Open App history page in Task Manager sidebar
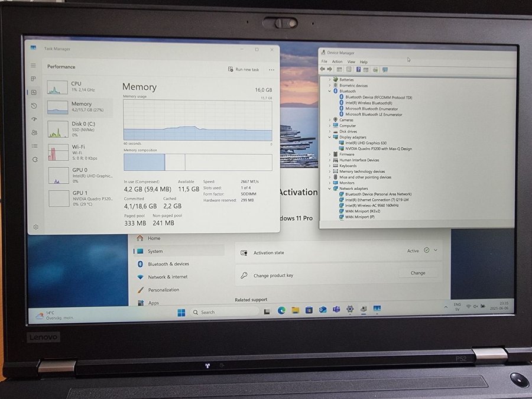 point(34,106)
